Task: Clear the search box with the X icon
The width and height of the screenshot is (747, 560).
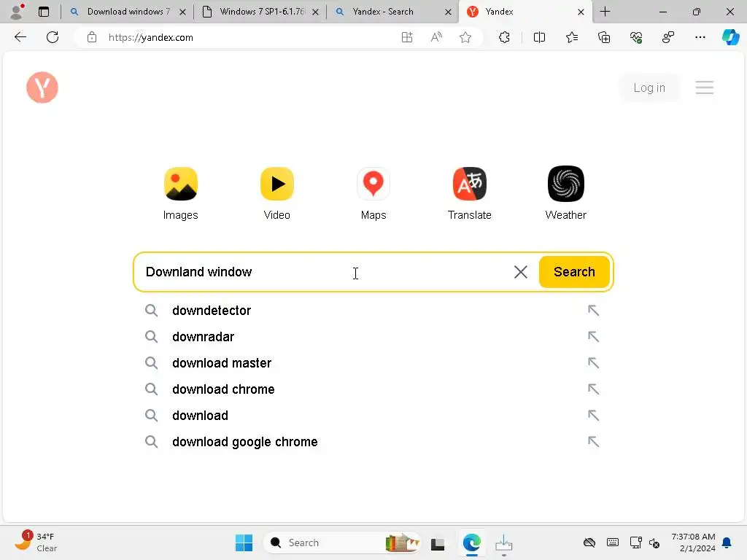Action: [x=521, y=272]
